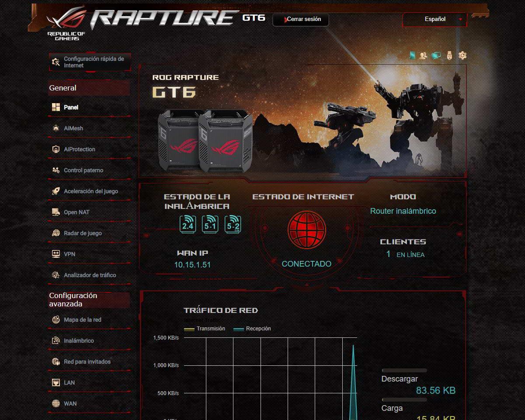
Task: Click the reboot gear icon
Action: pos(462,55)
